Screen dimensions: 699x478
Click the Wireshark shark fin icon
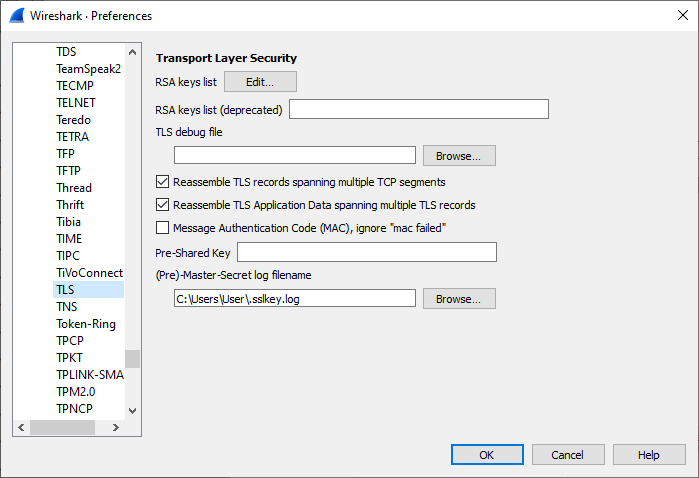(17, 16)
